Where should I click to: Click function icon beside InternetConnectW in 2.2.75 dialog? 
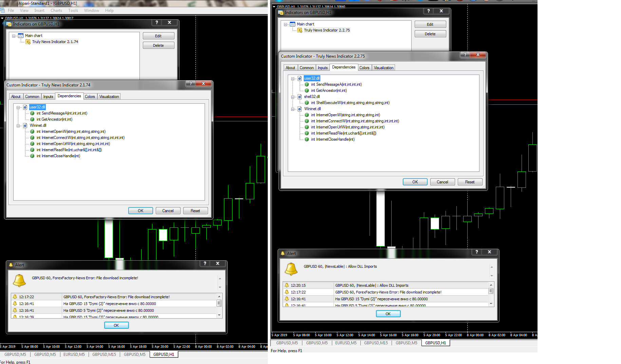pos(307,121)
